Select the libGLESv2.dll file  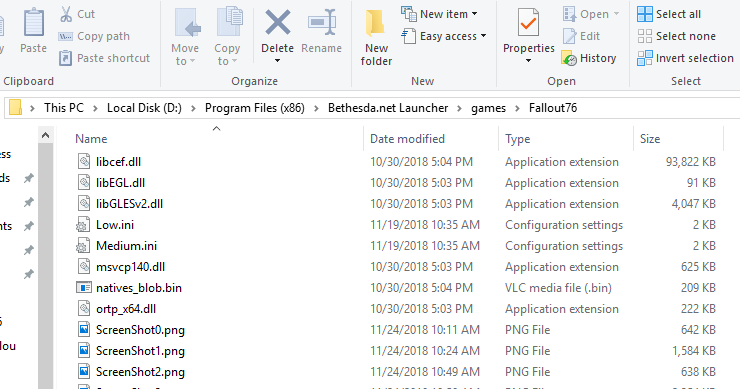tap(129, 203)
